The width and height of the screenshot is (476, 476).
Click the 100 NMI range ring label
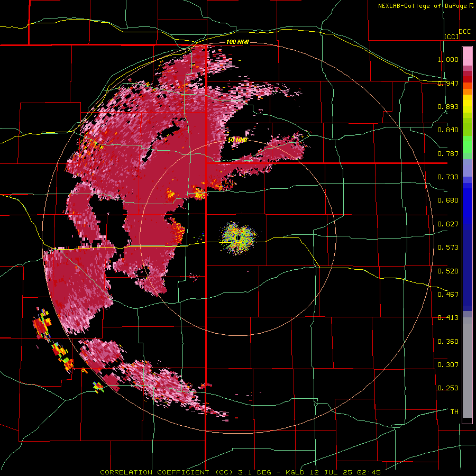pyautogui.click(x=237, y=42)
